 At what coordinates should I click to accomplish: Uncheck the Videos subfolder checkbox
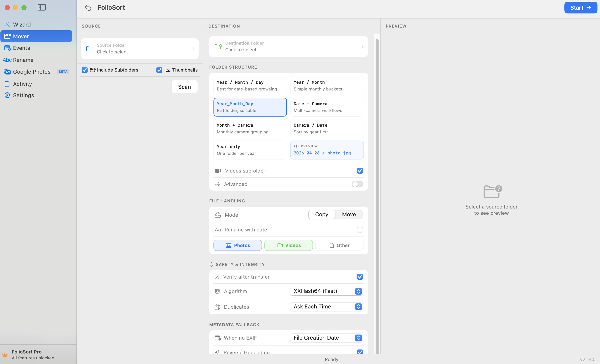(360, 171)
